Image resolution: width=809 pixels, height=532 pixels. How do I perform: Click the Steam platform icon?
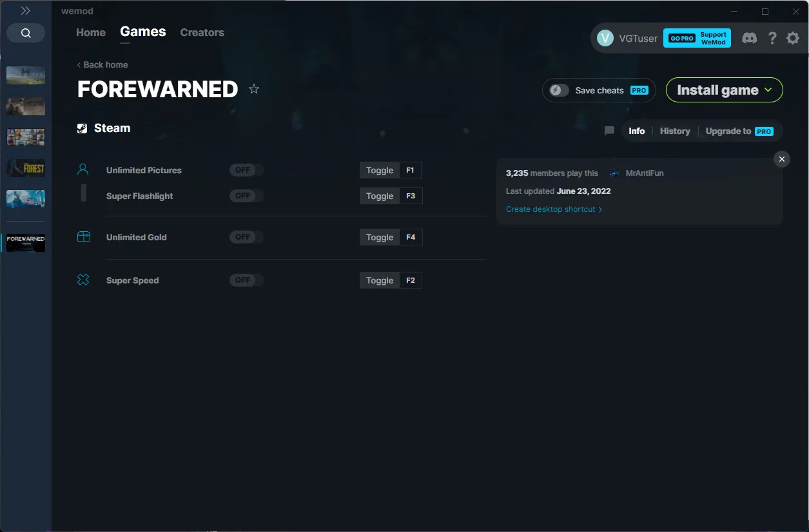click(83, 128)
